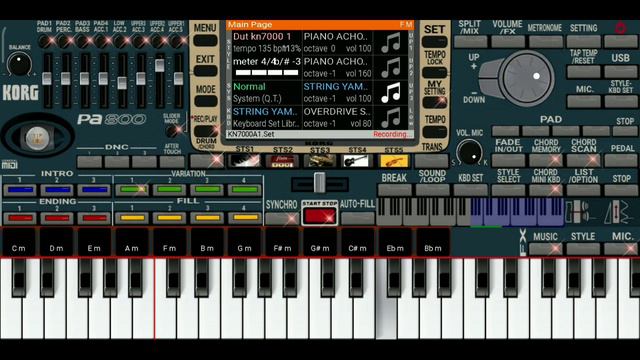Play the Am chord pad
Viewport: 640px width, 360px height.
(131, 243)
